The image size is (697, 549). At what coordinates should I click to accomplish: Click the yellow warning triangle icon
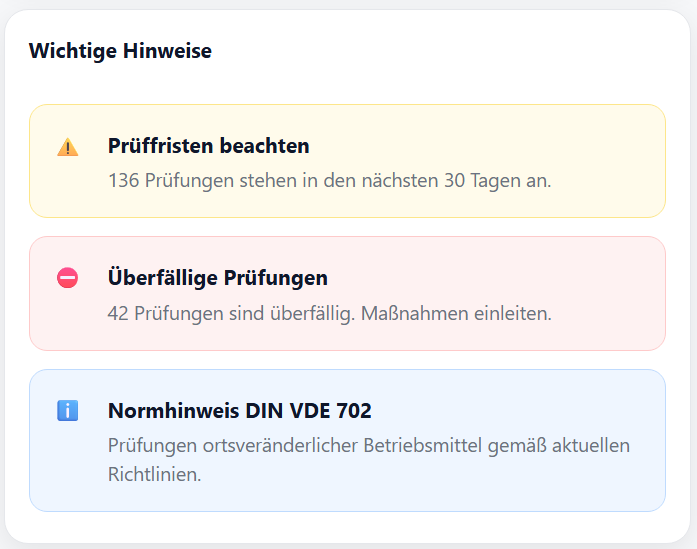(x=67, y=148)
